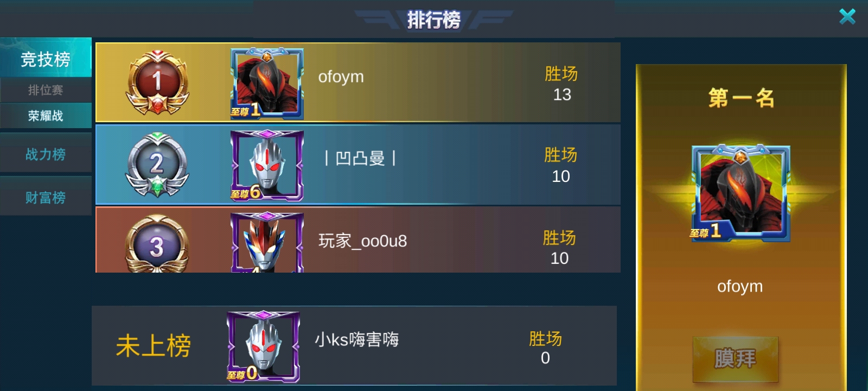Select the 竞技榜 tab
The image size is (868, 391).
[x=46, y=58]
